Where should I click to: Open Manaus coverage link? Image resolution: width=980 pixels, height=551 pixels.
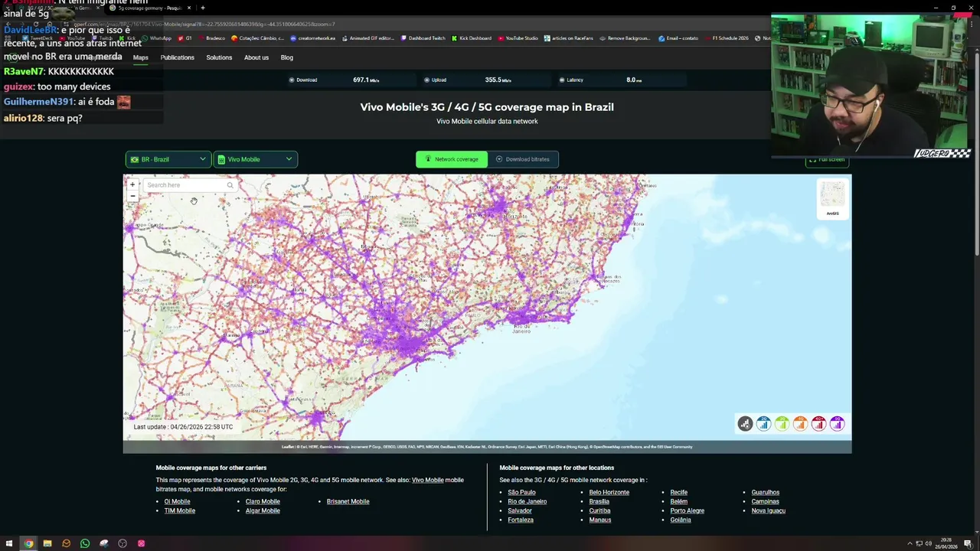600,520
